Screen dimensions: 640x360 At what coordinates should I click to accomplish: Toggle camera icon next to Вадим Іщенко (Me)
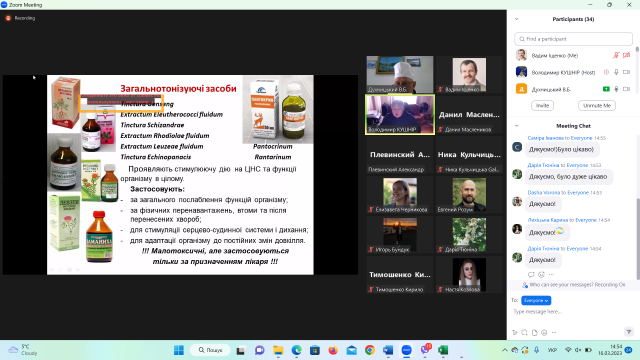tap(627, 55)
